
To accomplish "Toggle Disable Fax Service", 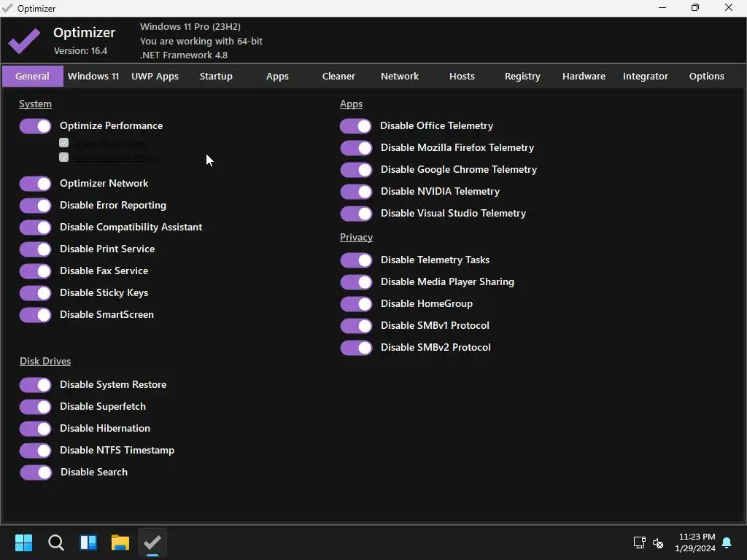I will pyautogui.click(x=35, y=271).
